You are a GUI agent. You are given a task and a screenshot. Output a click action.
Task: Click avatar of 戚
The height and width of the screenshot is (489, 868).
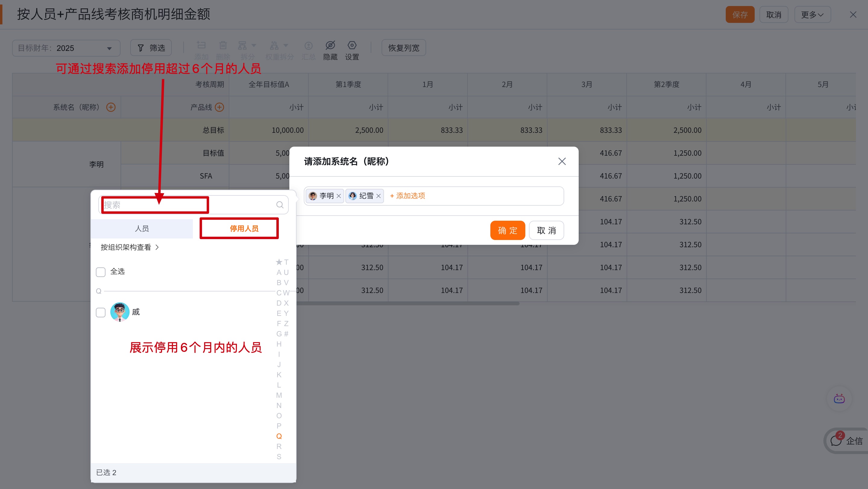point(120,312)
